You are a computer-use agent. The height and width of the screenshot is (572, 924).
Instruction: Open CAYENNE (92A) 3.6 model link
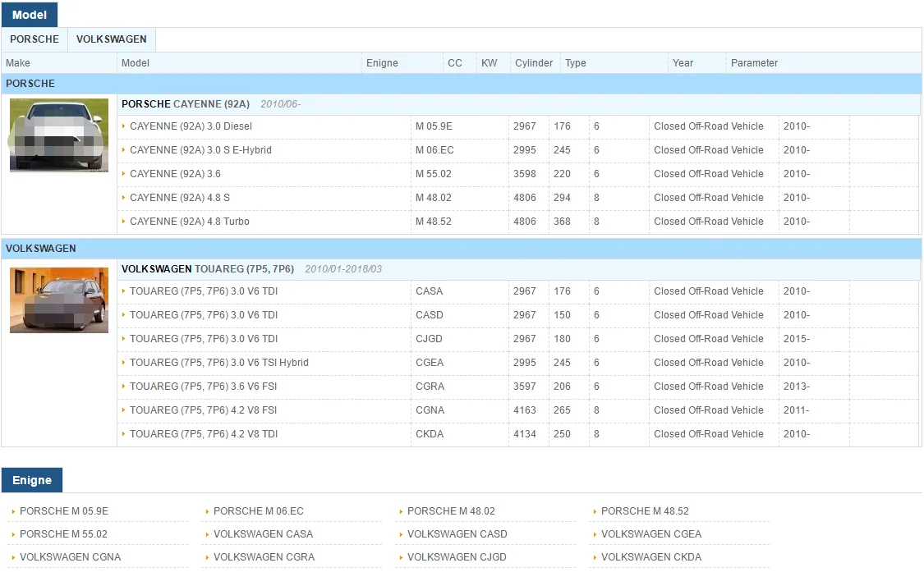pos(176,174)
